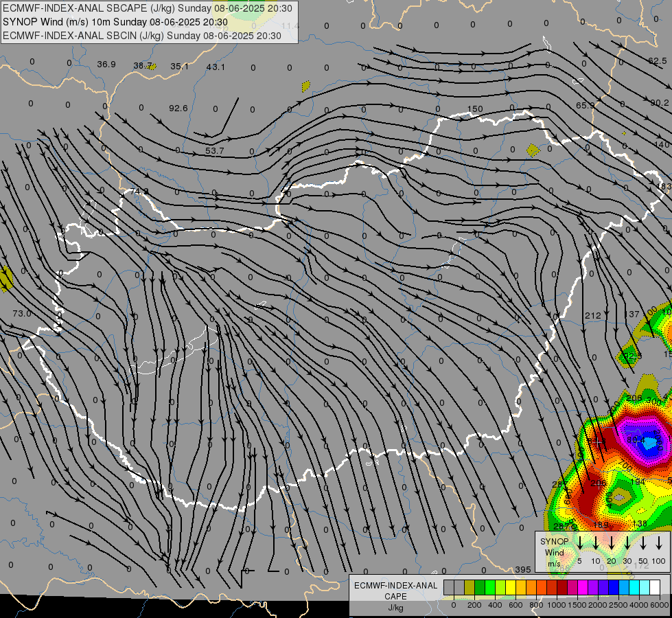
Task: Click the 212 value on the map
Action: [x=592, y=316]
